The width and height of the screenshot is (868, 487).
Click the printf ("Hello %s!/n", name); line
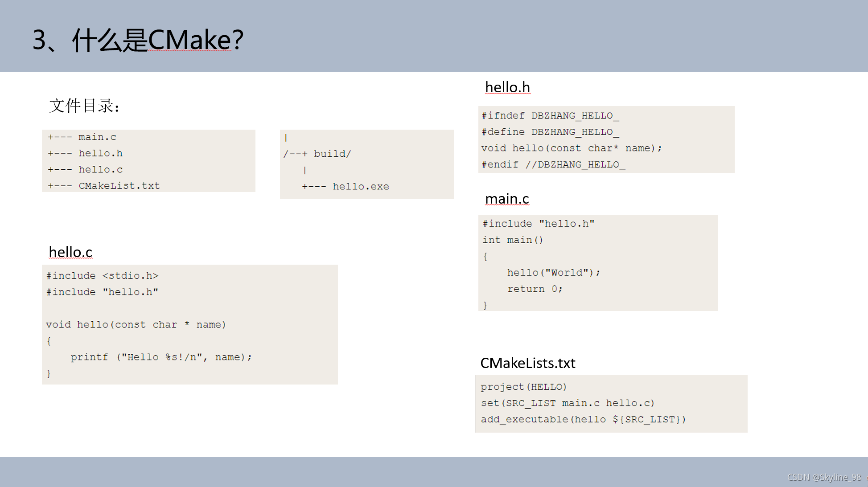pos(161,357)
